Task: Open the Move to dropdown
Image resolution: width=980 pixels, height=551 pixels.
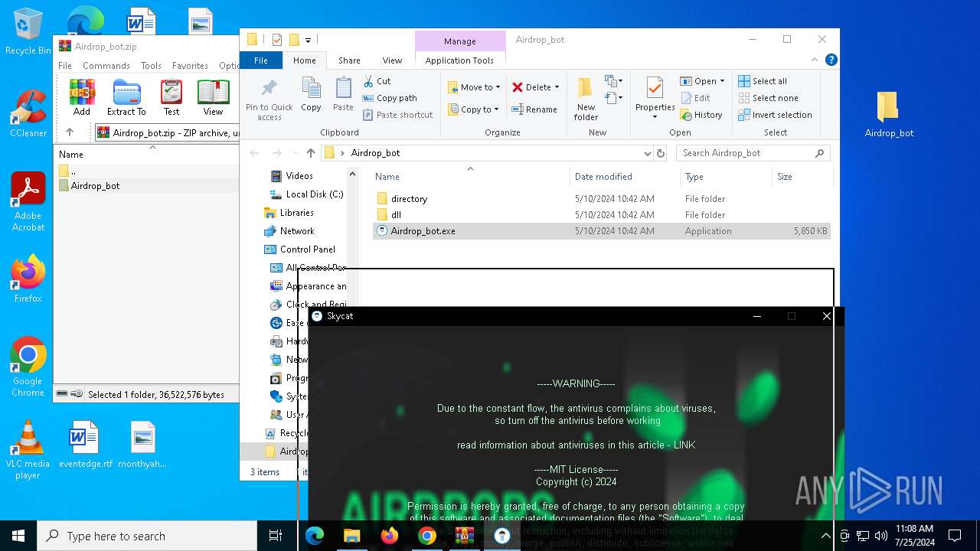Action: 474,87
